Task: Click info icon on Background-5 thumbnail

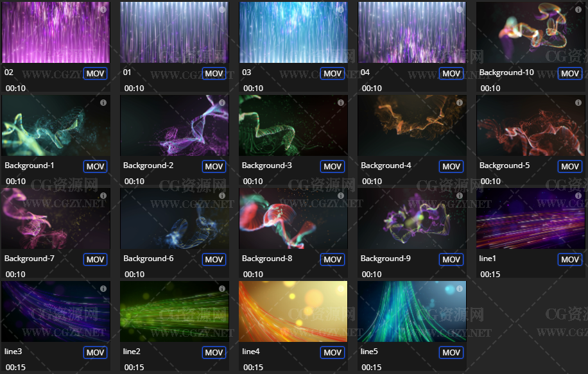Action: point(578,103)
